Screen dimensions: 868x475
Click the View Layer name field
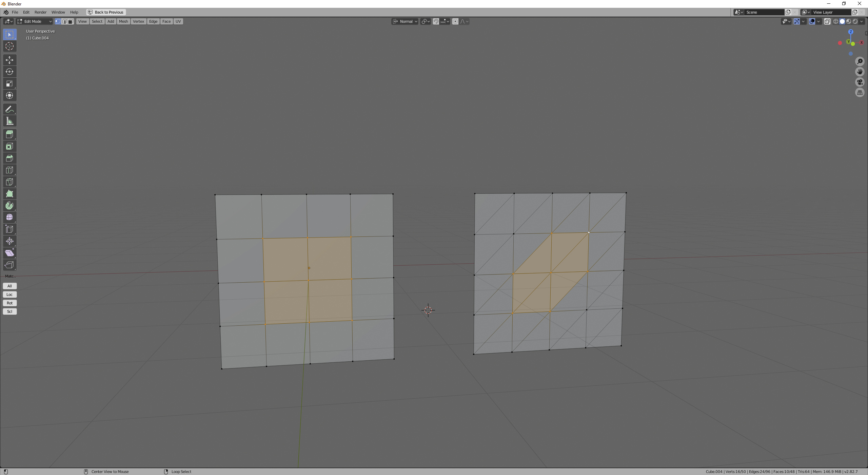click(x=831, y=12)
